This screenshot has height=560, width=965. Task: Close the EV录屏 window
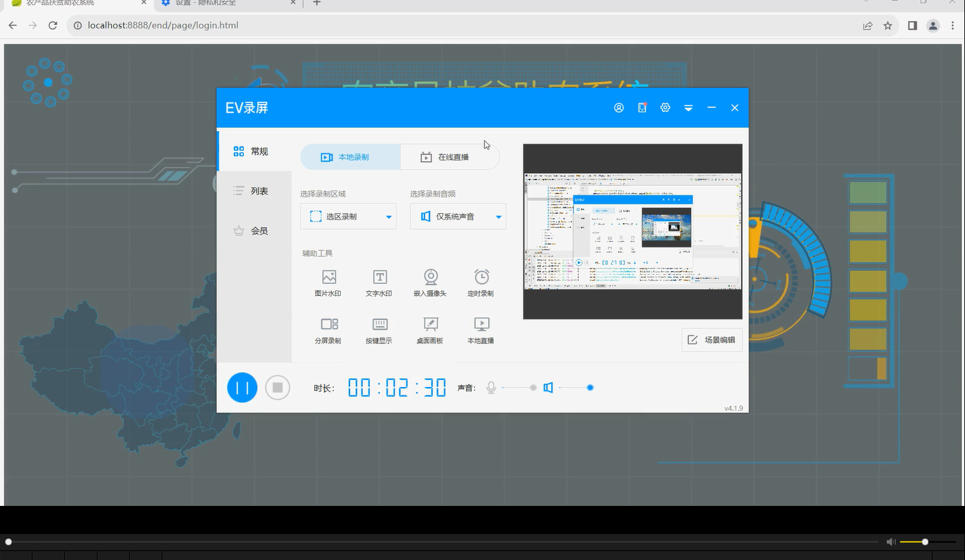[735, 108]
